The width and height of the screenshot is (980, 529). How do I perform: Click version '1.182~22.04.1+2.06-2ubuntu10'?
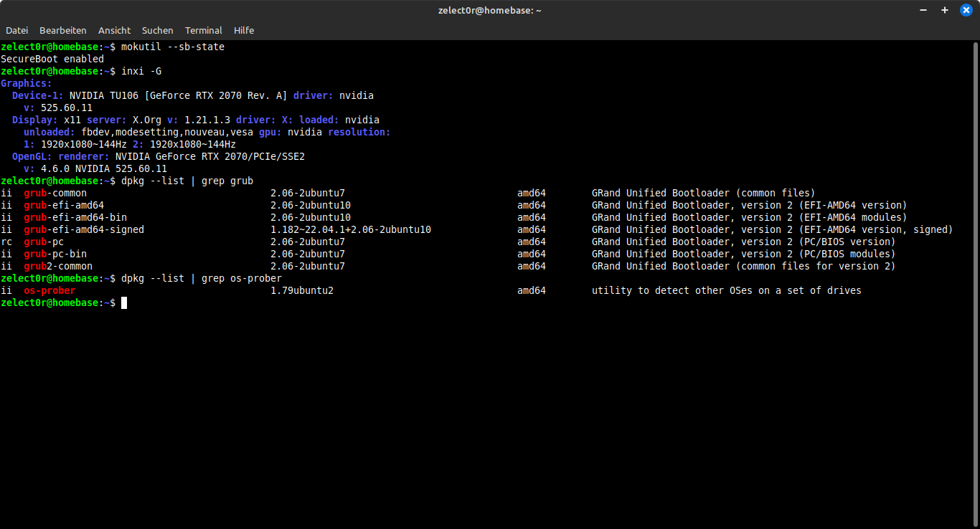click(x=351, y=229)
